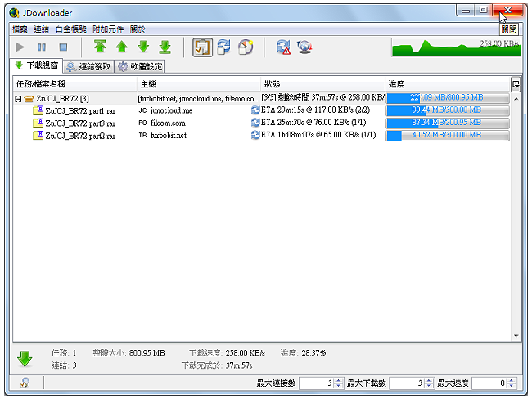Viewport: 532px width, 399px height.
Task: Decrease 最大速度 with the down arrow
Action: 512,387
